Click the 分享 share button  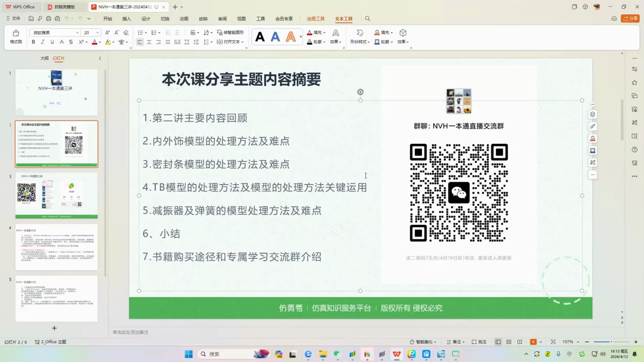point(630,18)
